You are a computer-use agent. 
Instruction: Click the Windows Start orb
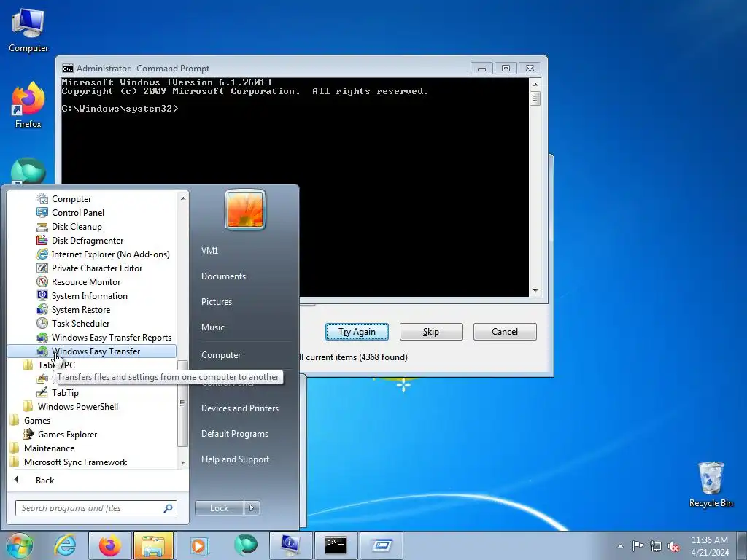pos(19,545)
